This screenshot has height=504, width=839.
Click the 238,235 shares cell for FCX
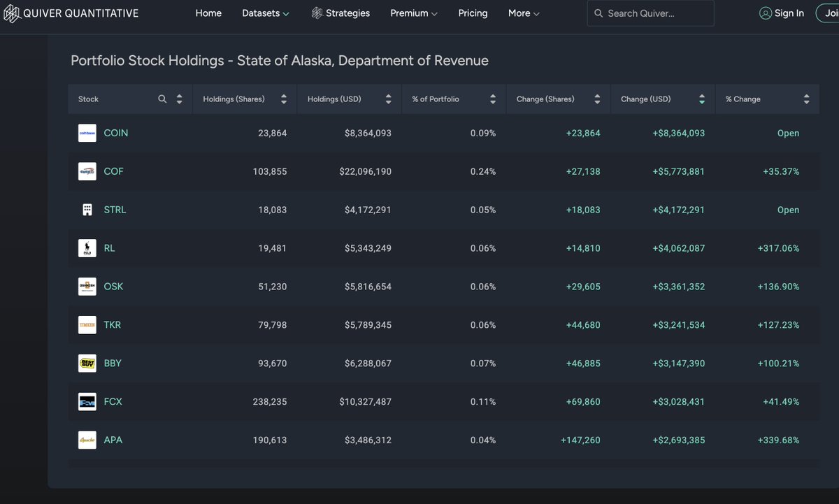[x=270, y=402]
